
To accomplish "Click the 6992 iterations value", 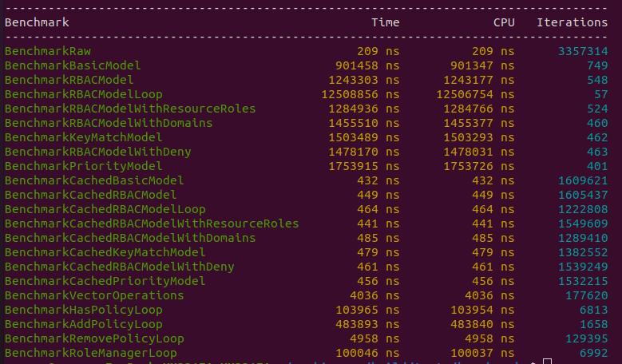I will 594,353.
